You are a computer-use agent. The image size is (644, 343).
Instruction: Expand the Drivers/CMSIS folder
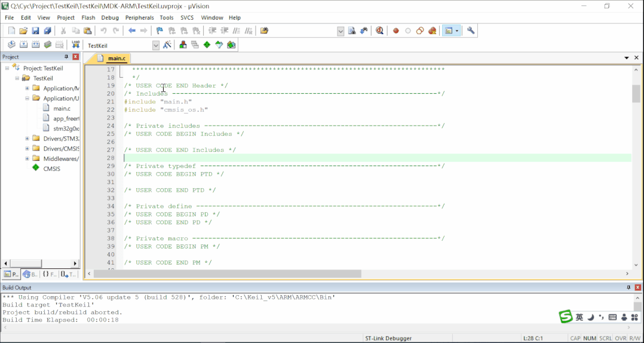tap(27, 148)
